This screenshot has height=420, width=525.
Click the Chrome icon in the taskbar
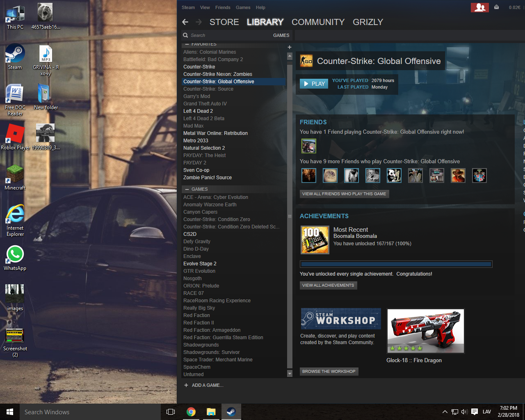point(191,412)
